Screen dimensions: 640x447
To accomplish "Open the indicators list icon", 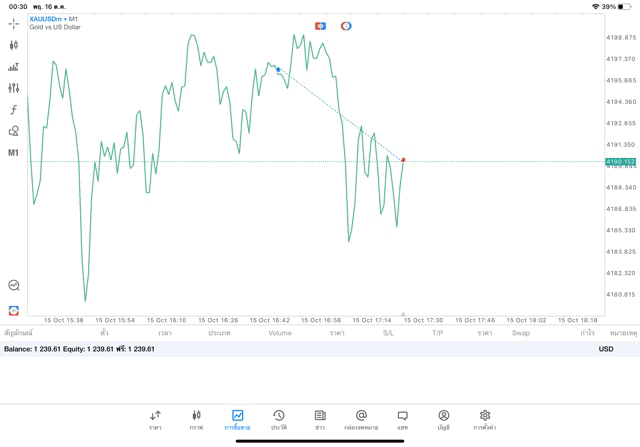I will pyautogui.click(x=14, y=67).
